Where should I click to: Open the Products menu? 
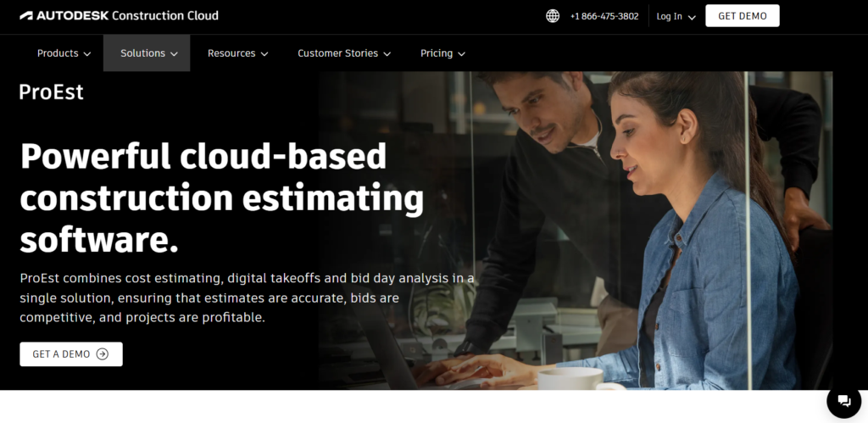tap(64, 53)
